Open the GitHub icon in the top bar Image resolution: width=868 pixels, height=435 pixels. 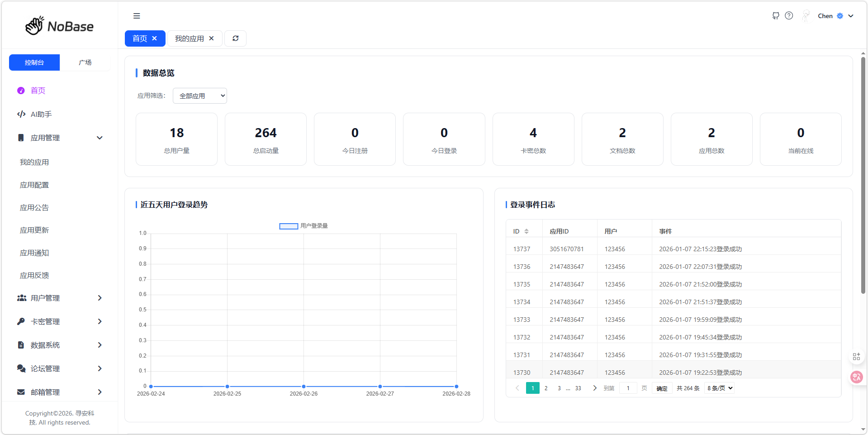pyautogui.click(x=776, y=16)
